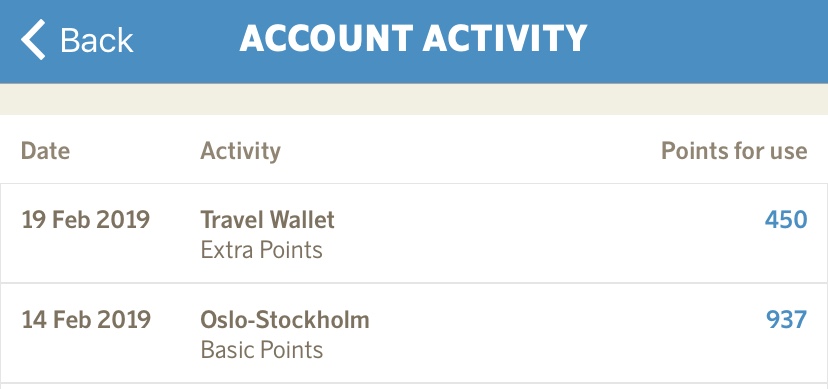View the 937 points value
828x389 pixels.
[x=786, y=320]
